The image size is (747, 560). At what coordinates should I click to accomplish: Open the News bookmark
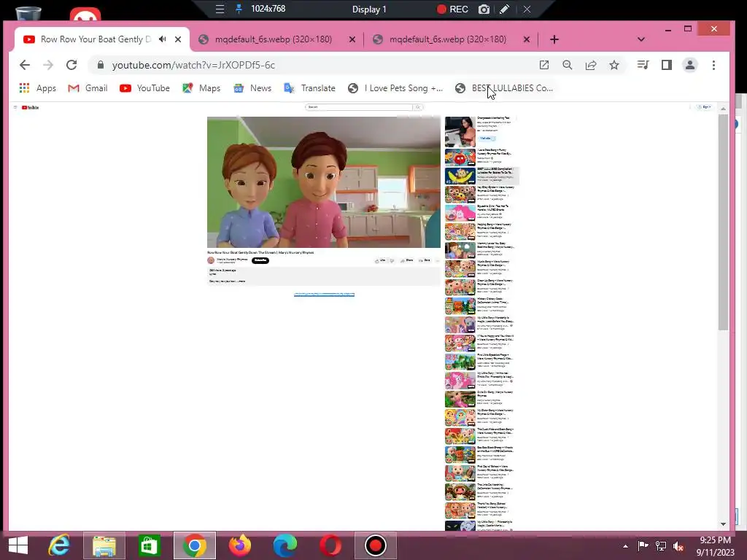pyautogui.click(x=252, y=88)
